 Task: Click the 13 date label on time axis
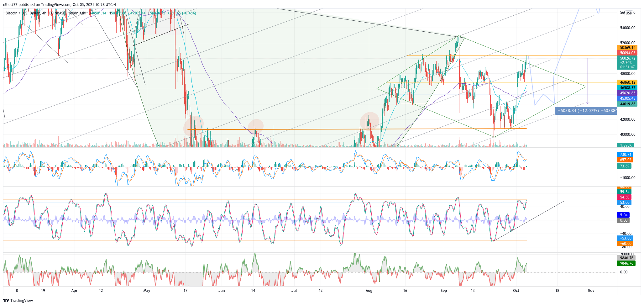pos(473,291)
